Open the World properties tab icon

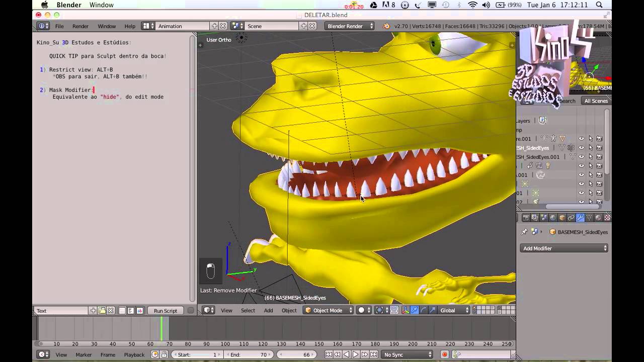553,218
